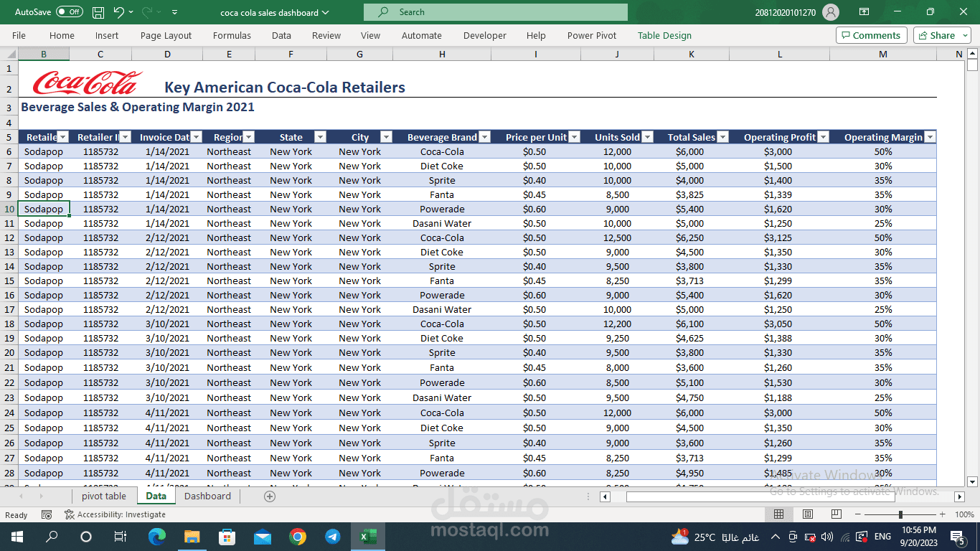Image resolution: width=980 pixels, height=551 pixels.
Task: Open Microsoft Store from taskbar
Action: tap(227, 536)
